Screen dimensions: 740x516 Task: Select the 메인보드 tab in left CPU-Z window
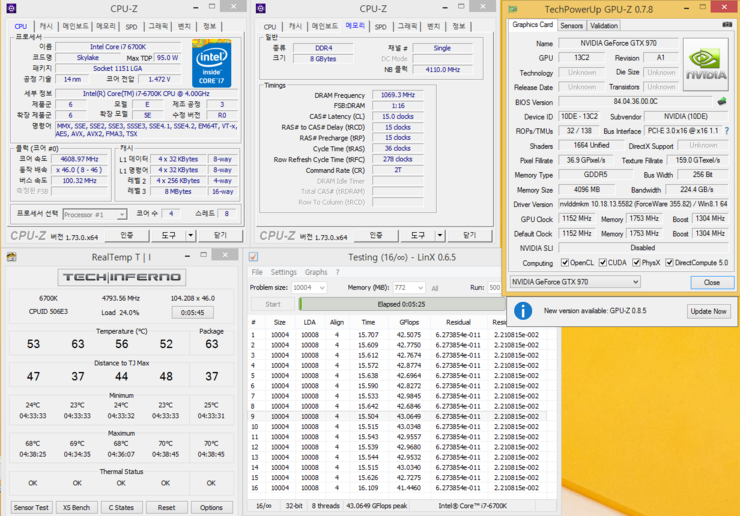pos(76,26)
